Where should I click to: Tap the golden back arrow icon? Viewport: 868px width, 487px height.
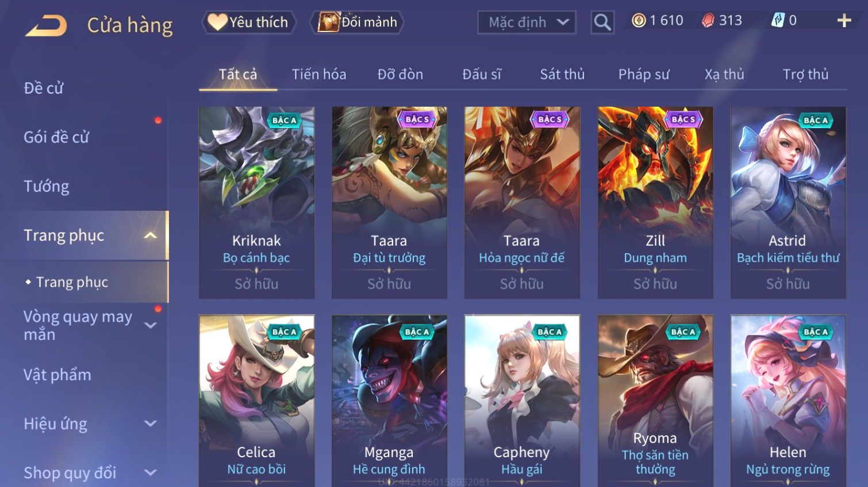click(x=46, y=25)
